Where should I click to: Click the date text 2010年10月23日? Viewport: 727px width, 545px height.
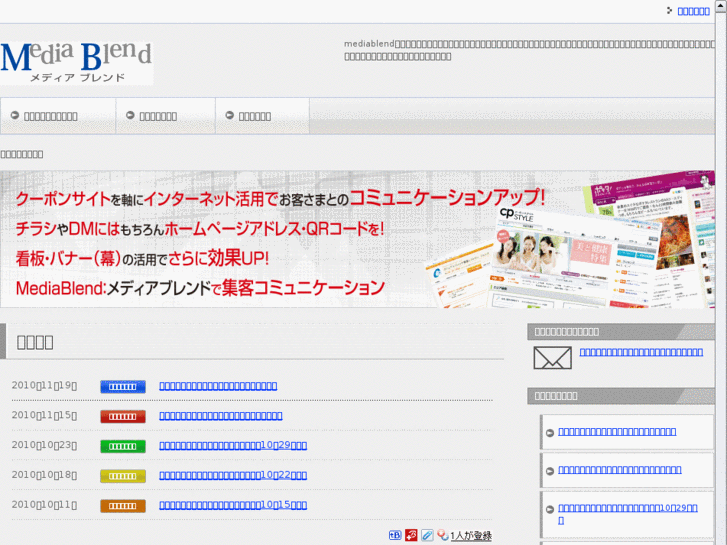coord(45,445)
